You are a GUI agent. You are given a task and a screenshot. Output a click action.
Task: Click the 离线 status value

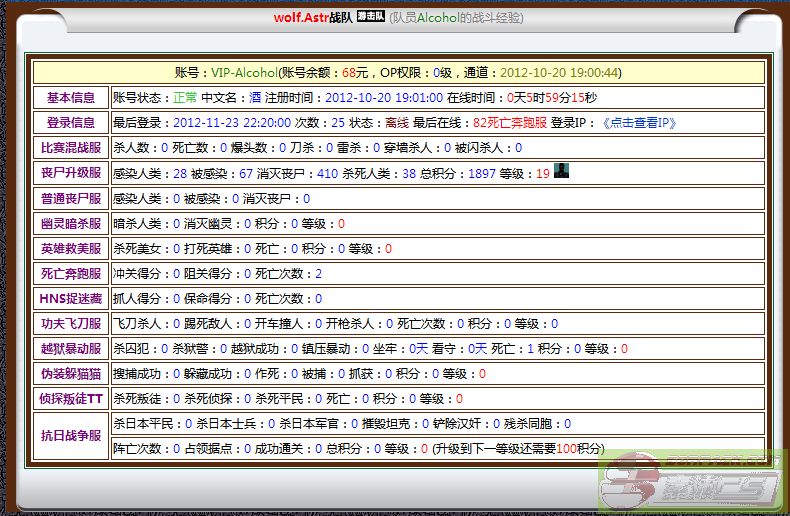pyautogui.click(x=397, y=123)
